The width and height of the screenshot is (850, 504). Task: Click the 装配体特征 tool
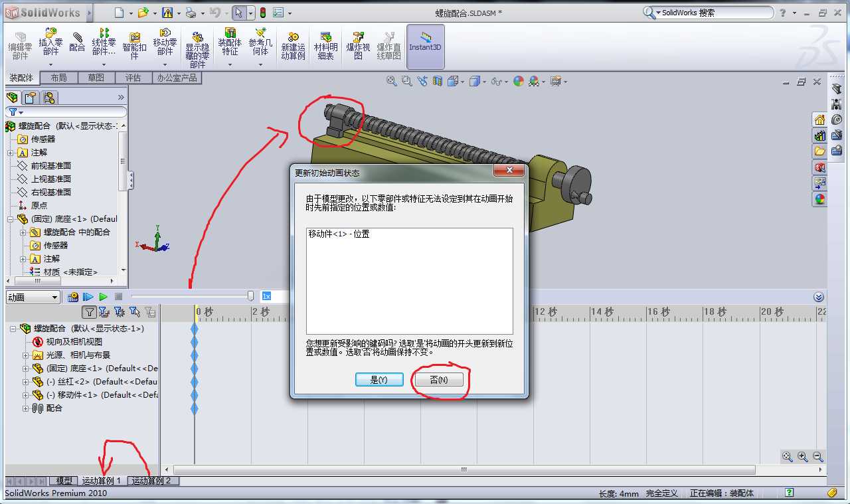230,41
